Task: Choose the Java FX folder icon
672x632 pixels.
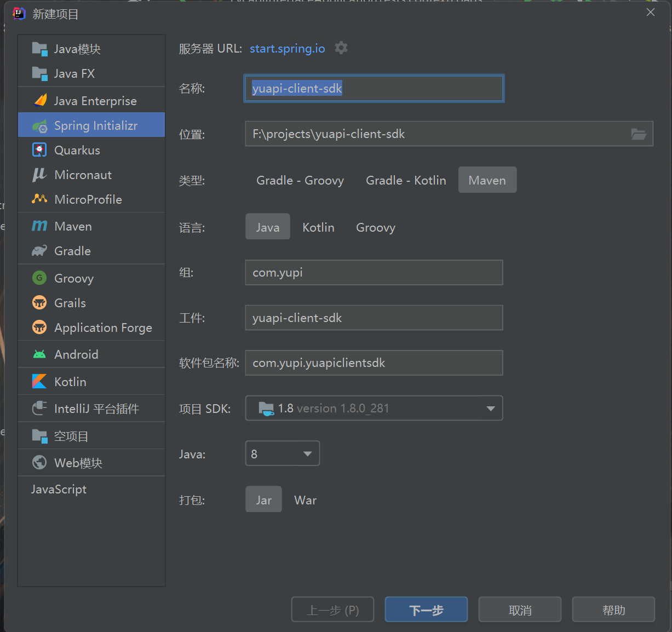Action: 39,73
